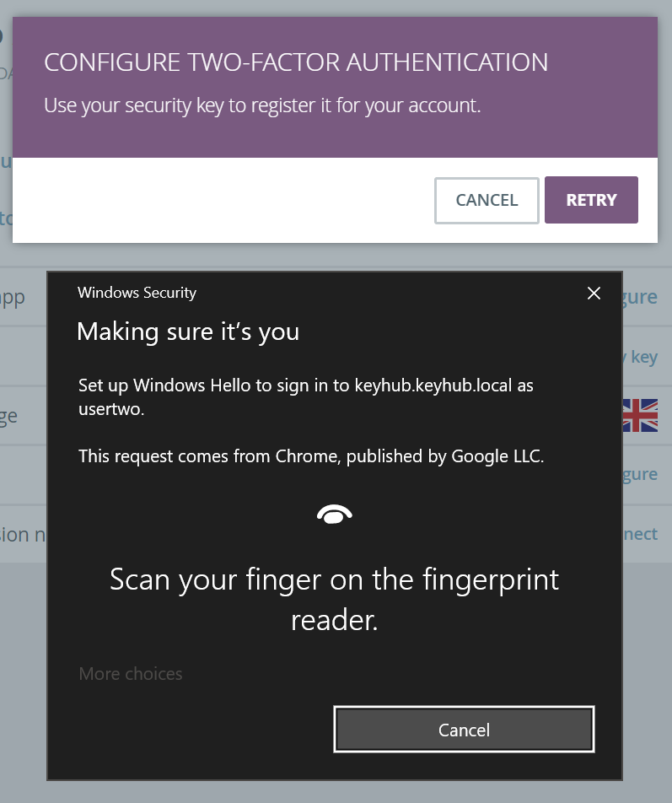This screenshot has width=672, height=803.
Task: Click the Use your security key subtitle
Action: (x=262, y=105)
